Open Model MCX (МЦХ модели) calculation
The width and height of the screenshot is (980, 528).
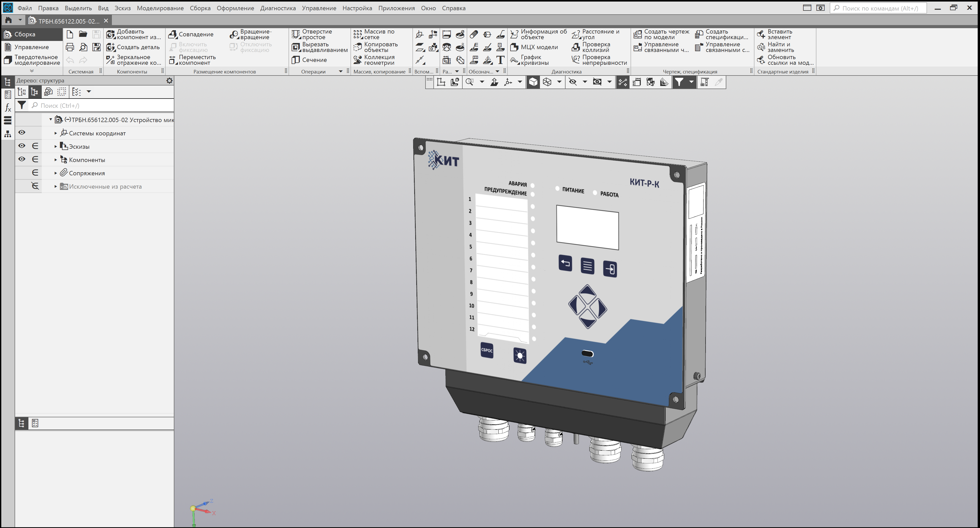click(x=514, y=47)
